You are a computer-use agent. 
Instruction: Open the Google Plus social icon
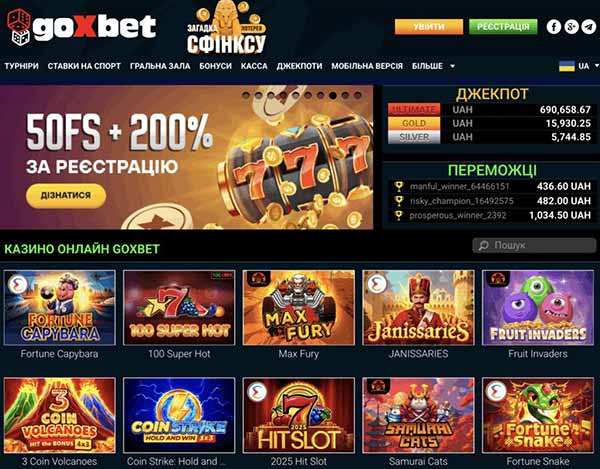[x=571, y=27]
